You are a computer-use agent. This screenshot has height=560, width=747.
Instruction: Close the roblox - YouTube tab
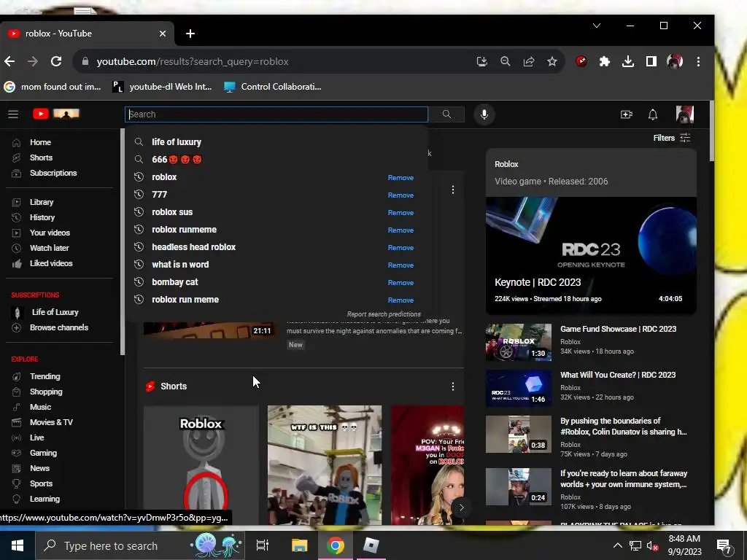(x=163, y=34)
